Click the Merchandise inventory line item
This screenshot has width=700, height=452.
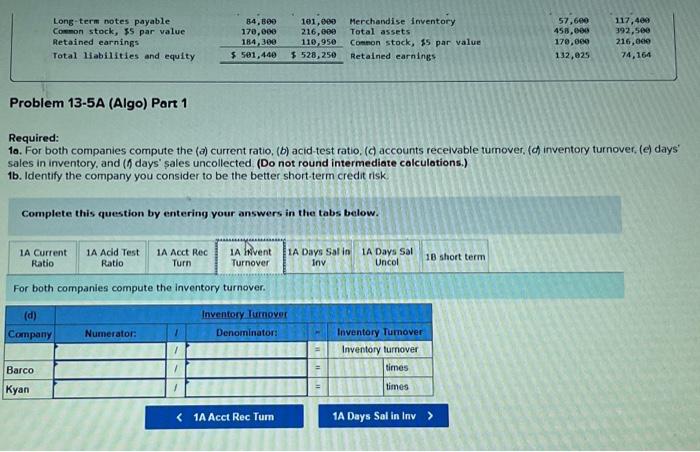point(402,21)
